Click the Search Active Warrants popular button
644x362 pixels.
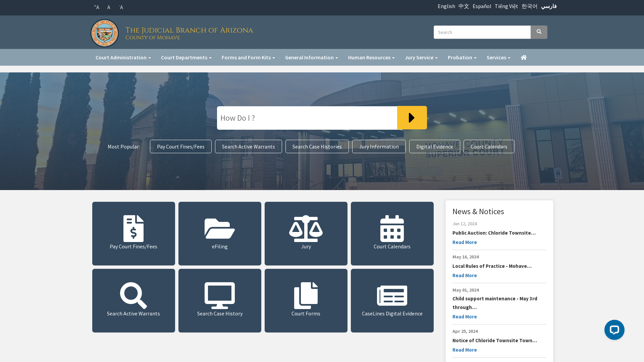[248, 146]
